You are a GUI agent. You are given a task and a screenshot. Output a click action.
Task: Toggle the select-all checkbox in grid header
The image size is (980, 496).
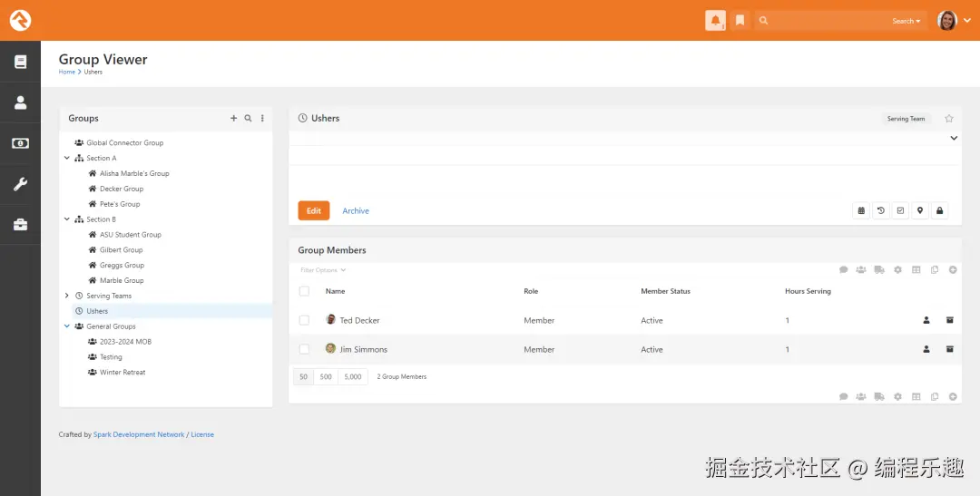tap(304, 291)
